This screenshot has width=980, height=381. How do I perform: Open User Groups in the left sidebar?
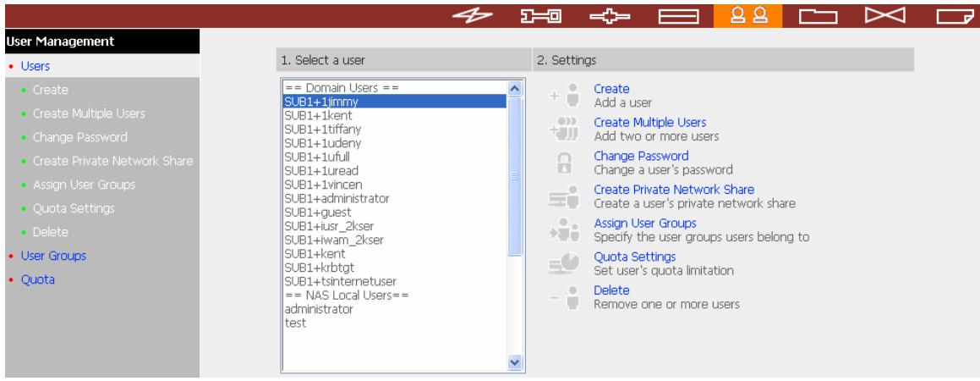pos(53,256)
